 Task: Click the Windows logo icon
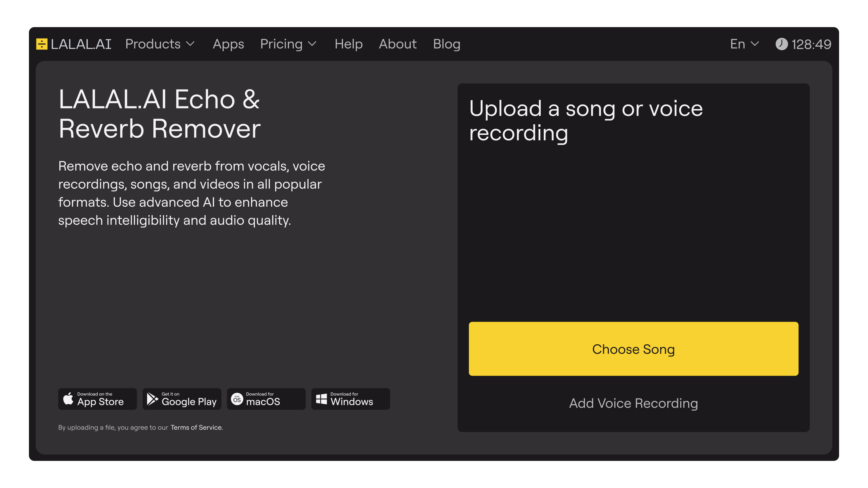(x=321, y=399)
